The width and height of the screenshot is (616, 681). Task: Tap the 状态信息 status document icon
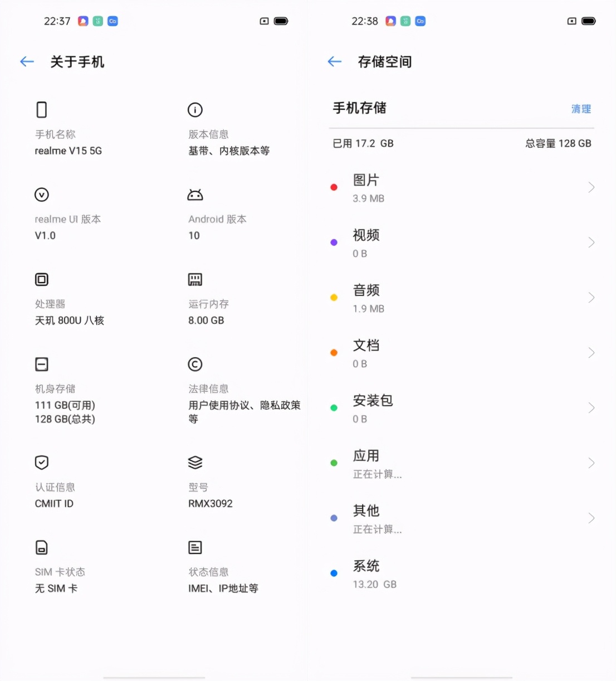(x=195, y=547)
